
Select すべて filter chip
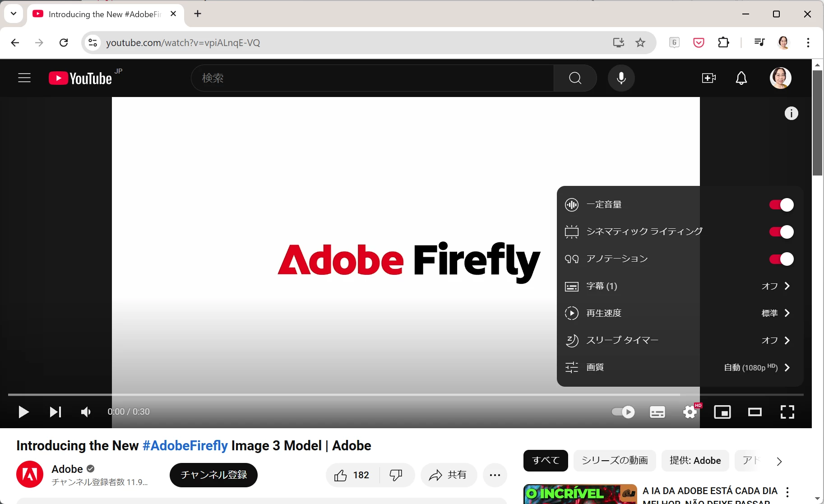[x=546, y=461]
